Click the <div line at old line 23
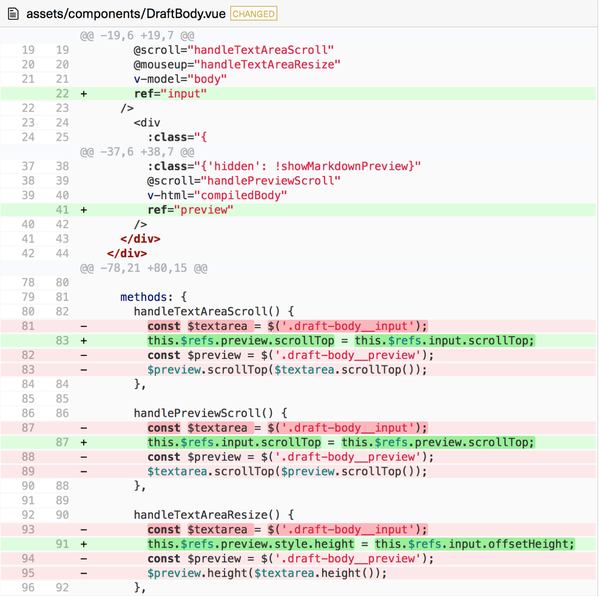 click(147, 123)
